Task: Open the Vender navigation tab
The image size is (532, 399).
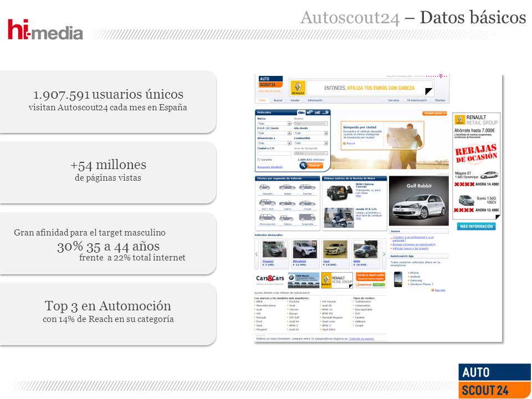Action: pyautogui.click(x=295, y=100)
